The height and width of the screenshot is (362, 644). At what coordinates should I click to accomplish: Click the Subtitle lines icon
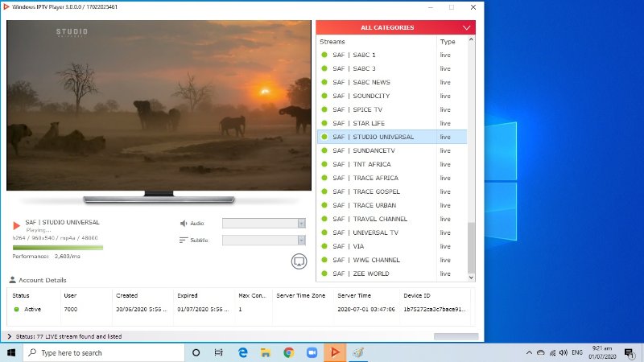pyautogui.click(x=184, y=240)
